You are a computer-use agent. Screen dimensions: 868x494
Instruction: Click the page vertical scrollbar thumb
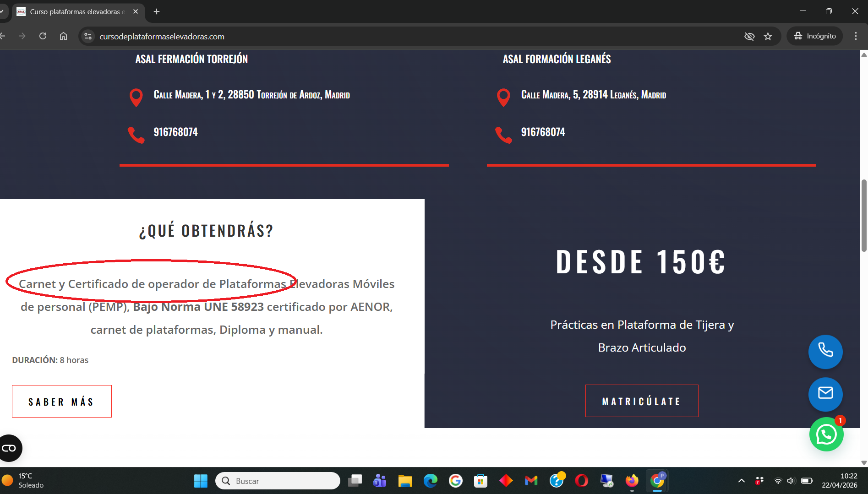864,215
